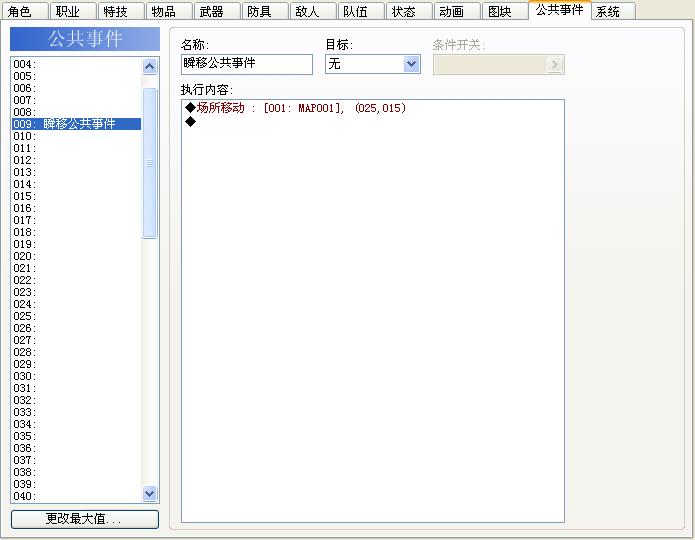Select list entry 027

[76, 340]
